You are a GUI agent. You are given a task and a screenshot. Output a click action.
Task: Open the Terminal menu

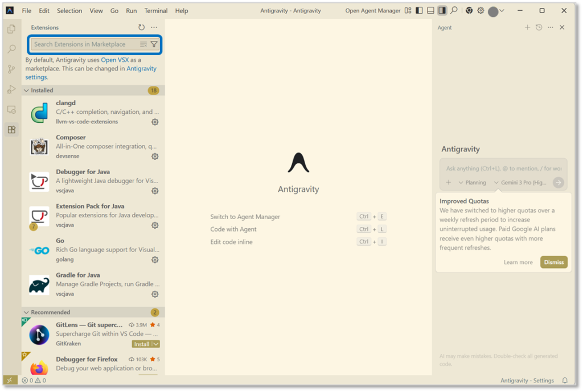[x=155, y=11]
